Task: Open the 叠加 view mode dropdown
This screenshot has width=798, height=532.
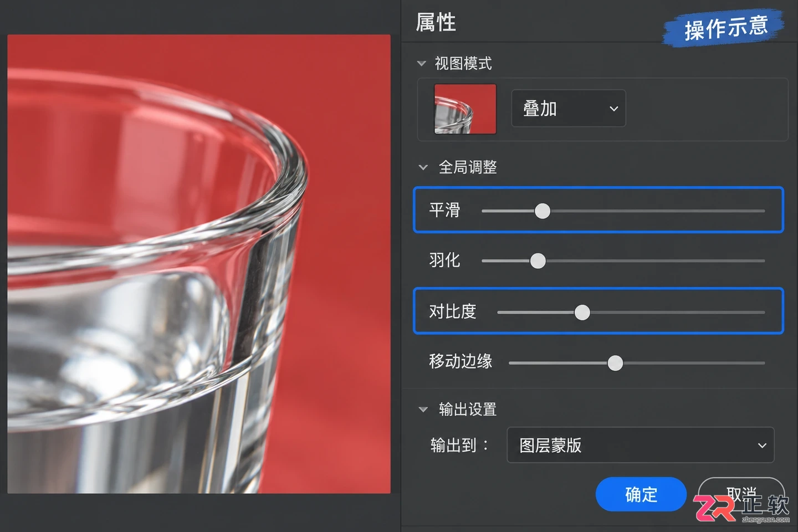Action: pyautogui.click(x=569, y=109)
